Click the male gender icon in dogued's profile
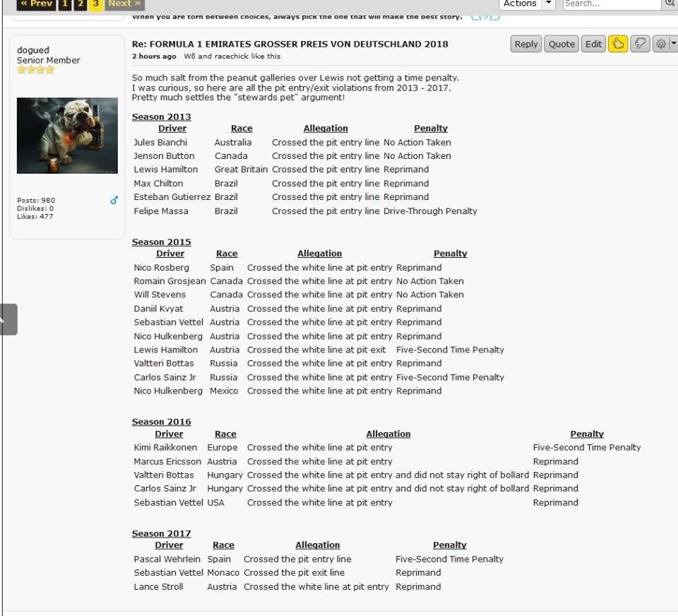Screen dimensions: 678x616 point(114,200)
